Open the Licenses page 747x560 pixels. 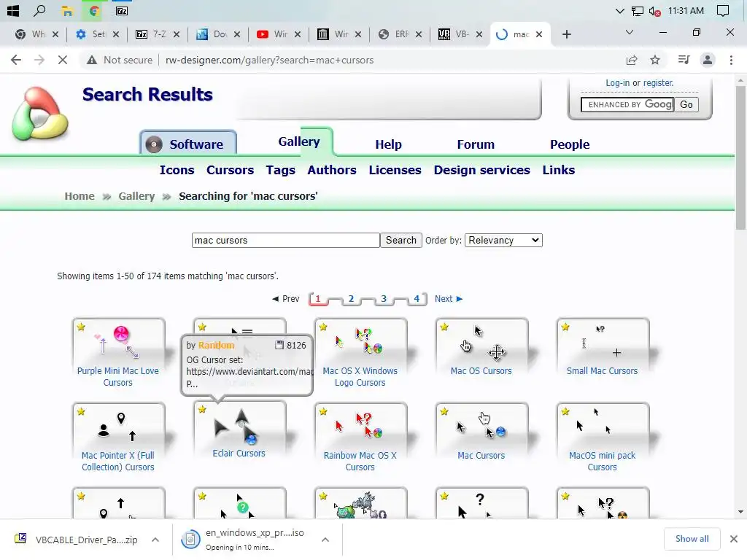395,170
